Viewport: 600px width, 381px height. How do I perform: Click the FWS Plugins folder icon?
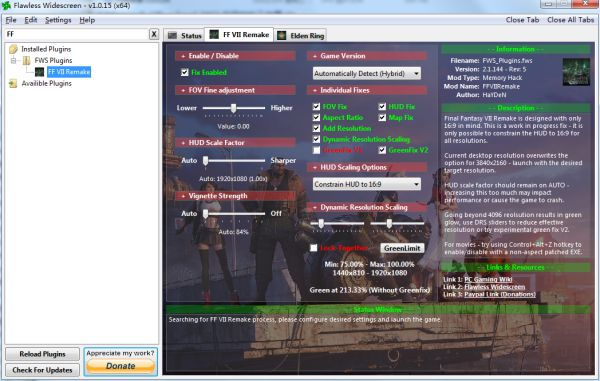coord(26,60)
